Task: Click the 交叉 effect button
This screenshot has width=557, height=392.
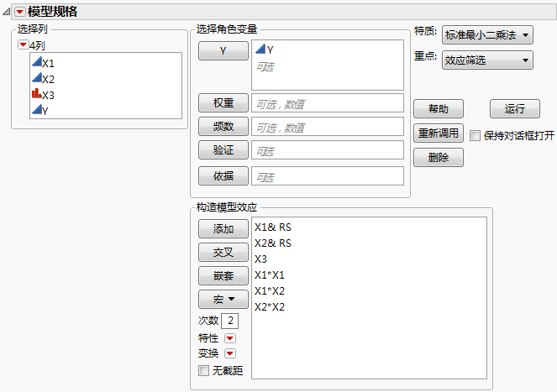Action: pyautogui.click(x=223, y=252)
